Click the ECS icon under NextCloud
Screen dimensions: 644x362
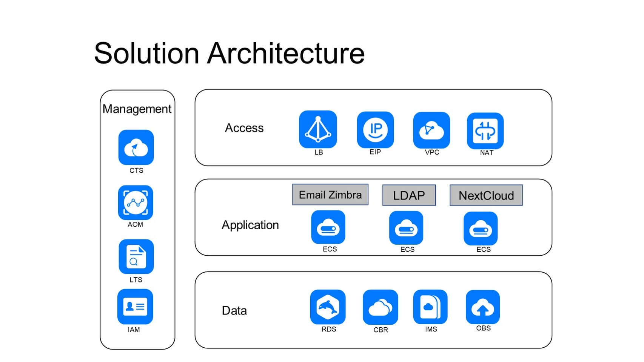(481, 229)
